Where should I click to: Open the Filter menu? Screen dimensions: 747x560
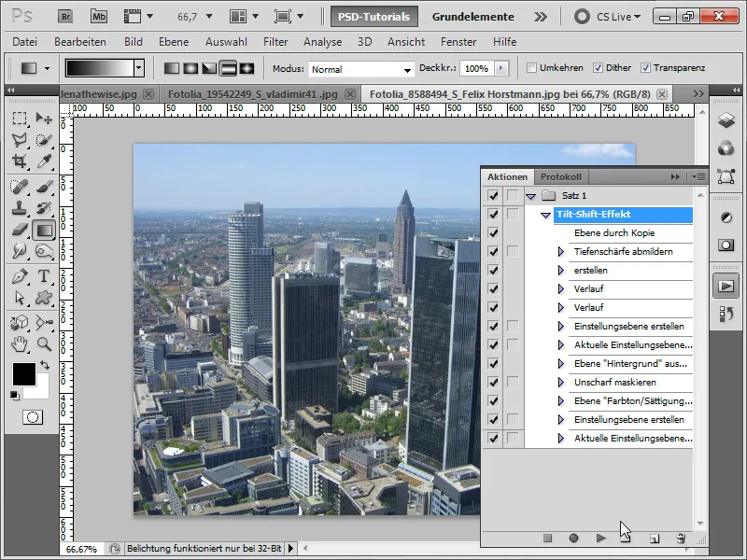[275, 42]
